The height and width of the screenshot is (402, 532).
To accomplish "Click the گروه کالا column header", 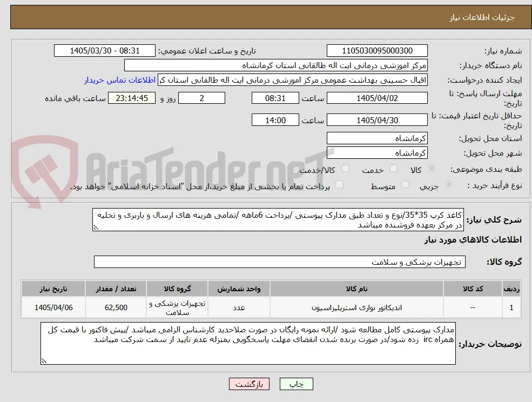I will (x=177, y=289).
